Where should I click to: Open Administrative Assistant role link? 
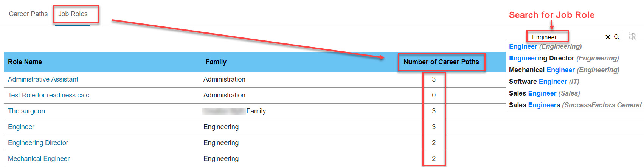point(43,79)
